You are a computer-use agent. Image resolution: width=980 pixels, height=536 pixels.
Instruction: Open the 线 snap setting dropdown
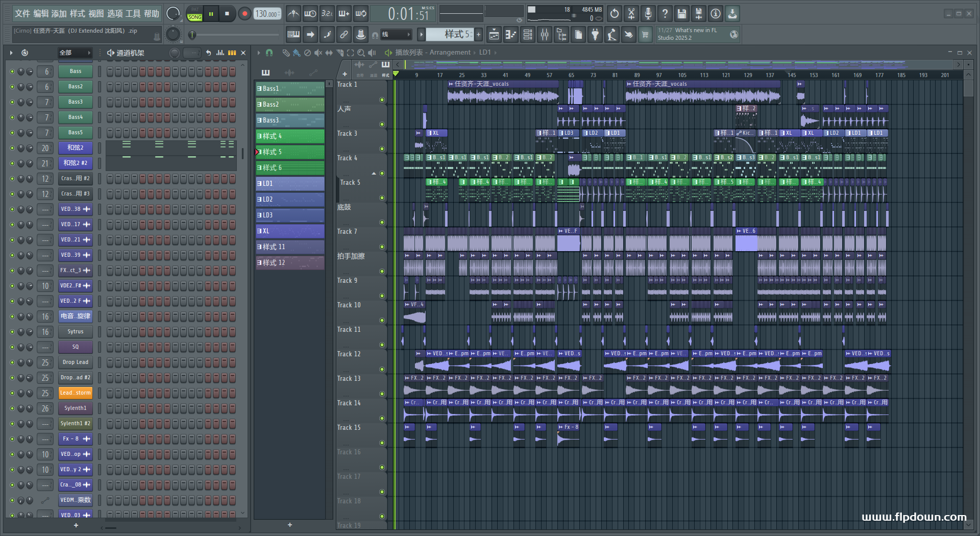[397, 35]
